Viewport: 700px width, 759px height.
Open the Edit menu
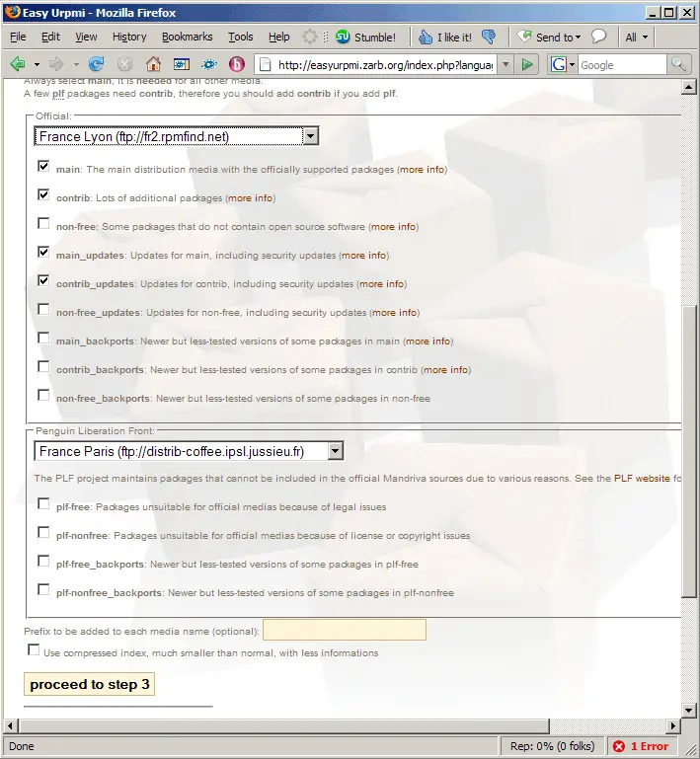click(x=50, y=37)
